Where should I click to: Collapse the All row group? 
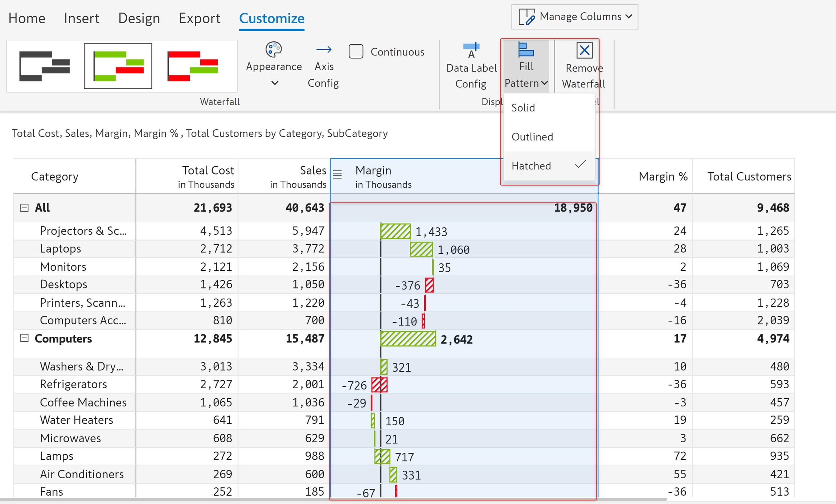click(24, 208)
